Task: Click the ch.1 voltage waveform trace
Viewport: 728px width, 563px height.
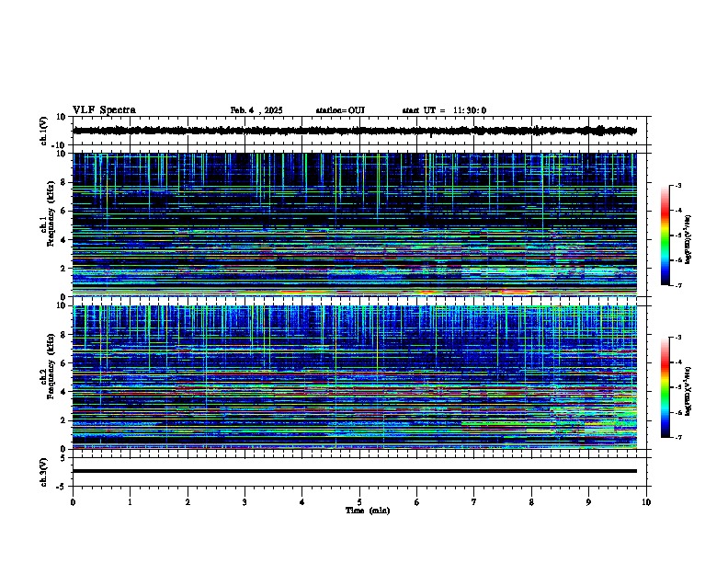Action: tap(355, 131)
